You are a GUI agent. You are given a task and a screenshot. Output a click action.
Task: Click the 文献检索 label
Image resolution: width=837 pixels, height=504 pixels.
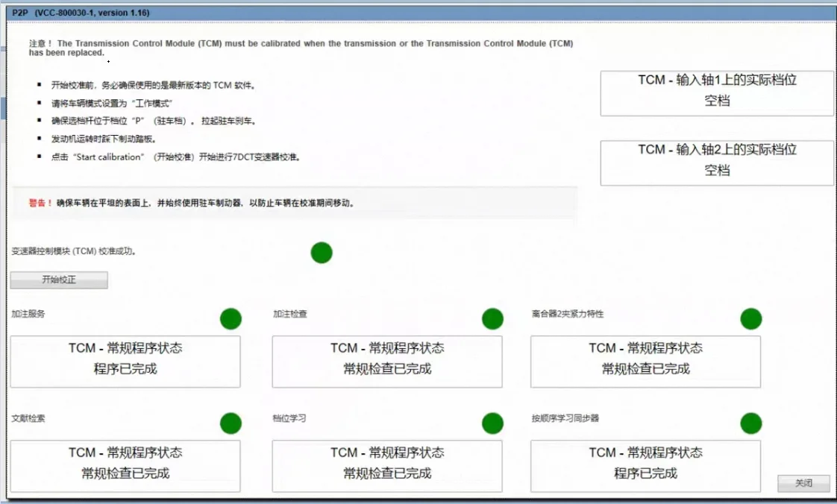pyautogui.click(x=28, y=419)
